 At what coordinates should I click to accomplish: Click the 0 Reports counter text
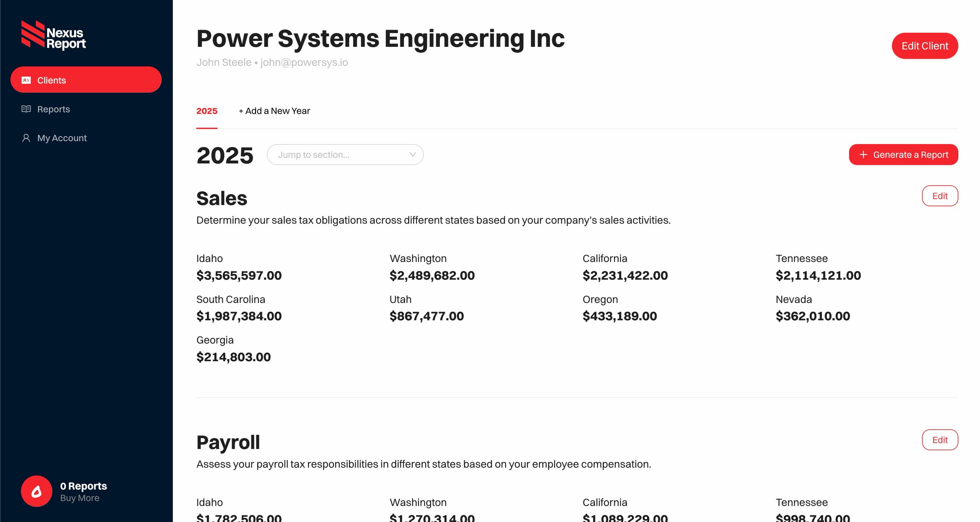(x=83, y=486)
